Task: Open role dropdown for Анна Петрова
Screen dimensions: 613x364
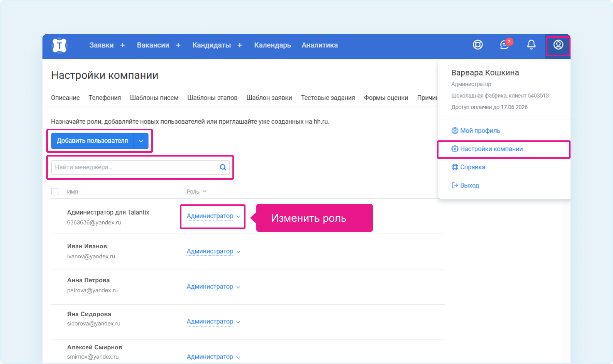Action: click(213, 287)
